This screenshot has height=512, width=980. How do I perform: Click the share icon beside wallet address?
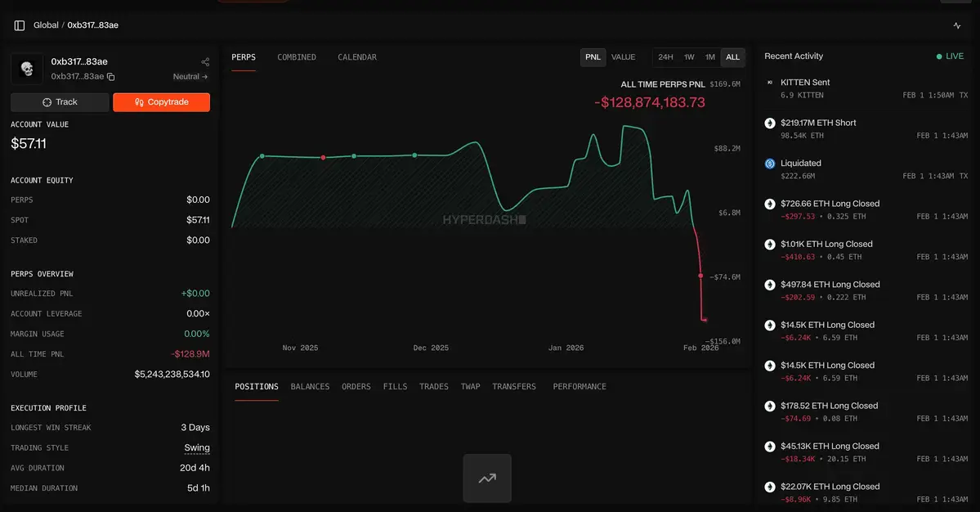coord(205,62)
